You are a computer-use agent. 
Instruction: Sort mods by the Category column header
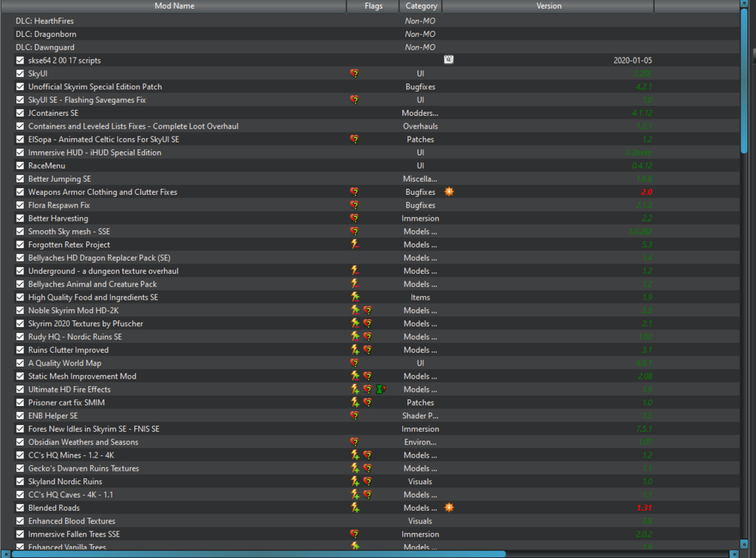click(421, 6)
